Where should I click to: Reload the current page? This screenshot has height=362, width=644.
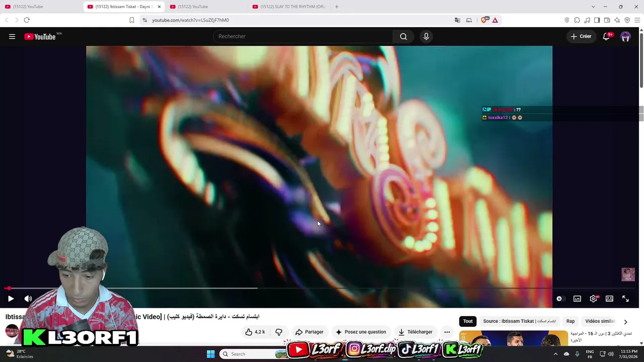(x=27, y=20)
